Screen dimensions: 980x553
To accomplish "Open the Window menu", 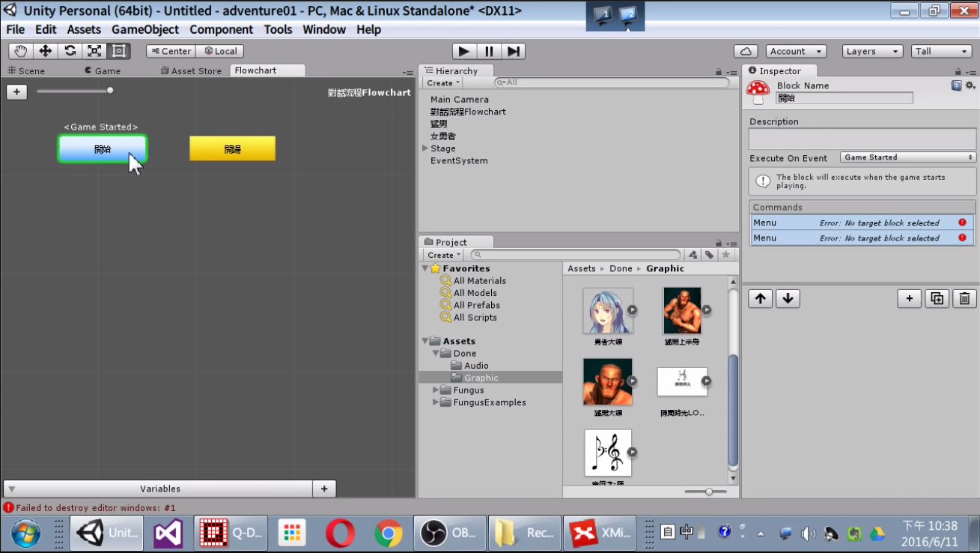I will pyautogui.click(x=324, y=29).
